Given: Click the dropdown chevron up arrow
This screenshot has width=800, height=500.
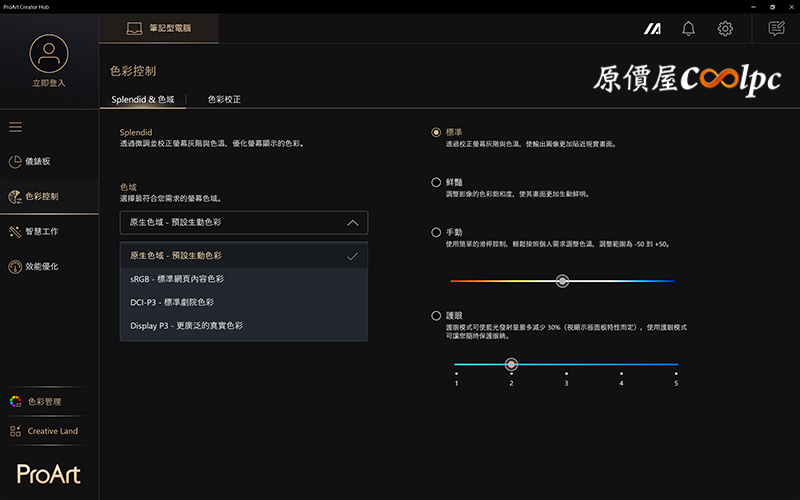Looking at the screenshot, I should click(x=353, y=223).
